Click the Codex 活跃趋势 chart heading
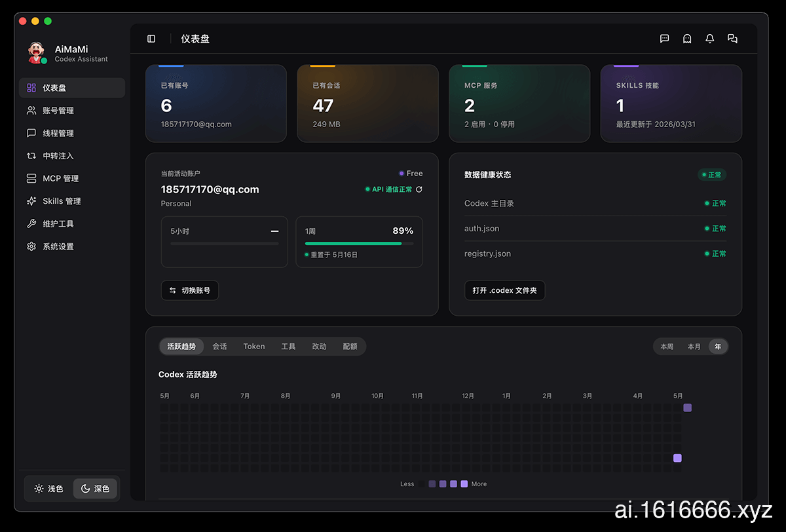 (x=188, y=375)
